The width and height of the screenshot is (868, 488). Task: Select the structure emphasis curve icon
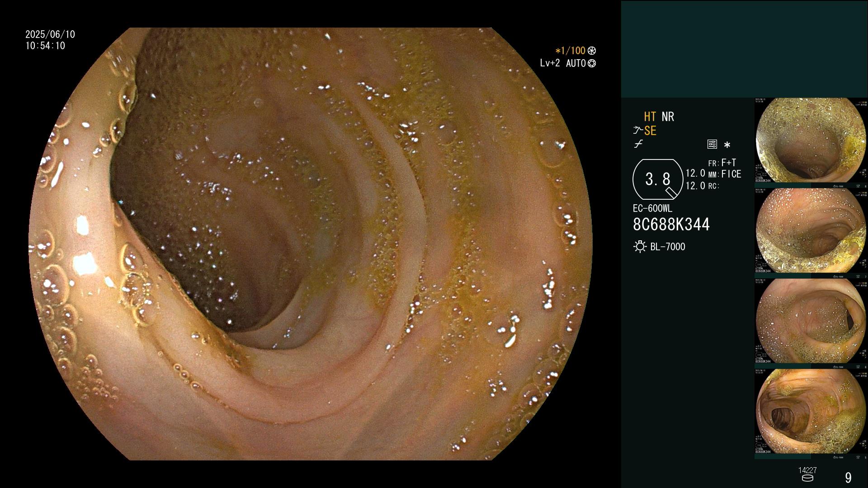638,131
